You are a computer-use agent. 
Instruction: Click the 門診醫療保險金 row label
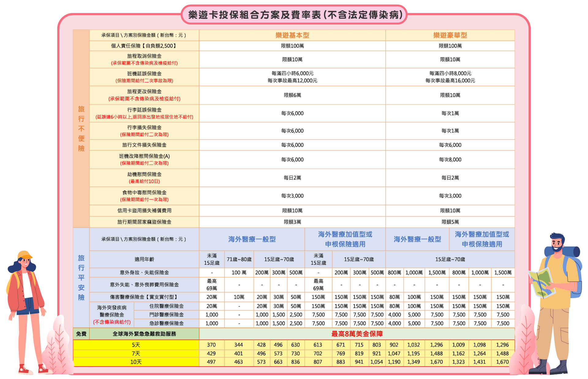166,315
